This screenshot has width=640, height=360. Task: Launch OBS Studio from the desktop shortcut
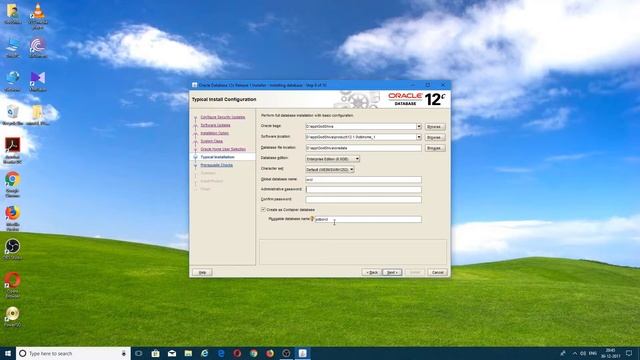point(13,249)
